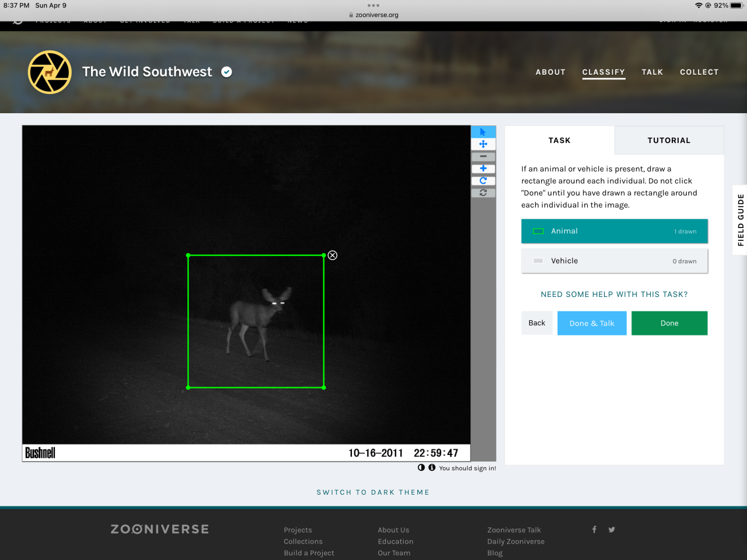Select the Vehicle drawing tool

615,261
